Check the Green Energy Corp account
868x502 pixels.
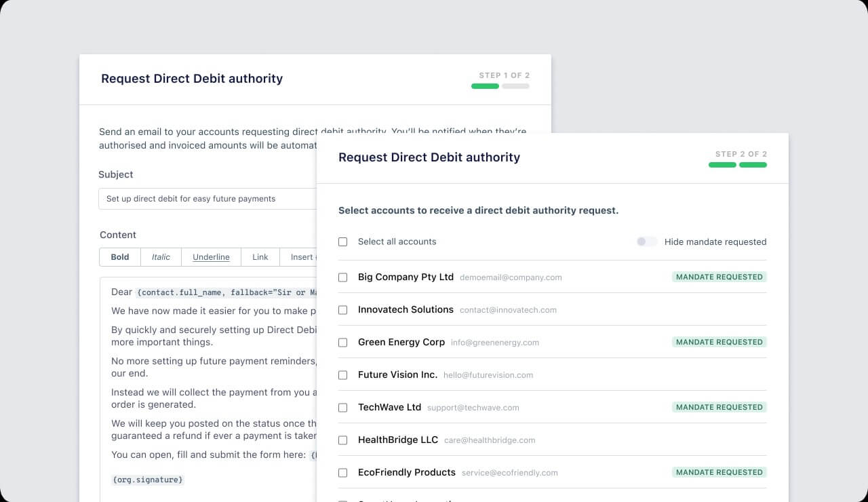342,342
